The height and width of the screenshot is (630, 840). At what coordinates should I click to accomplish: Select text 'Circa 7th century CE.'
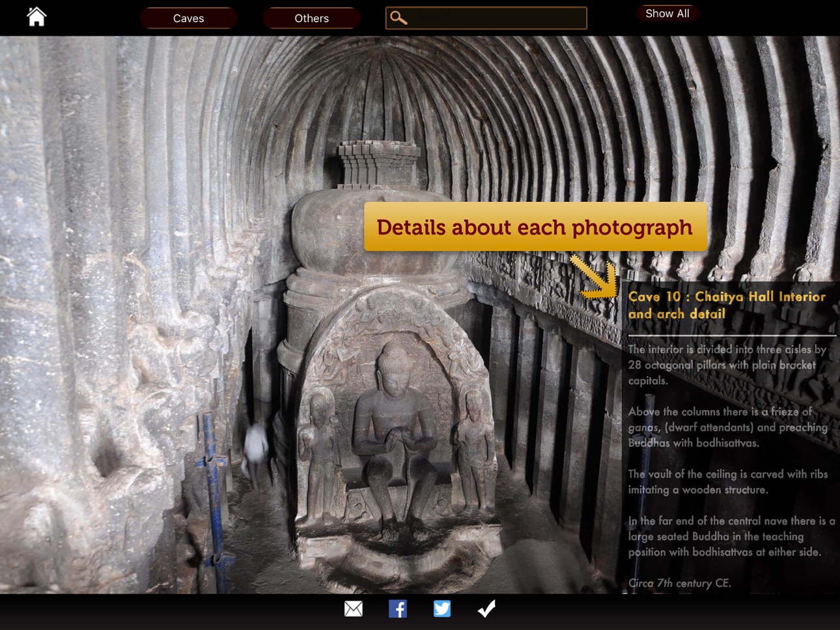[x=679, y=583]
